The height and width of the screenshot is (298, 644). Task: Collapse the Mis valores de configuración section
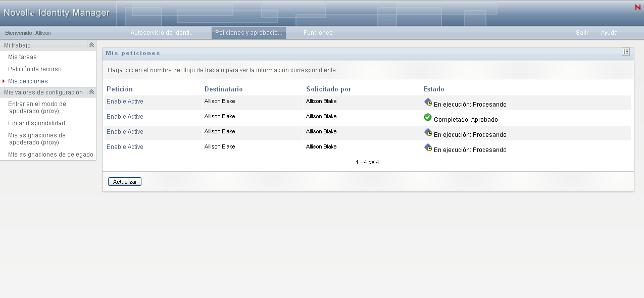click(91, 92)
